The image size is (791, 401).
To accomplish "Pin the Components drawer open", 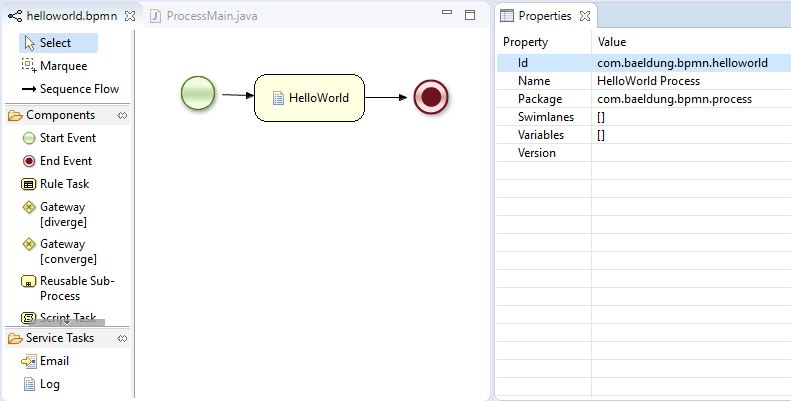I will coord(122,115).
